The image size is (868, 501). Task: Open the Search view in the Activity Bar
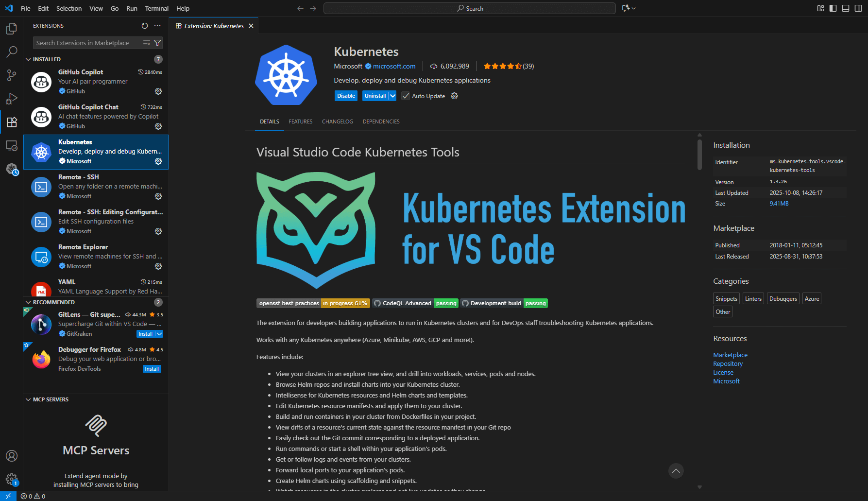(11, 52)
